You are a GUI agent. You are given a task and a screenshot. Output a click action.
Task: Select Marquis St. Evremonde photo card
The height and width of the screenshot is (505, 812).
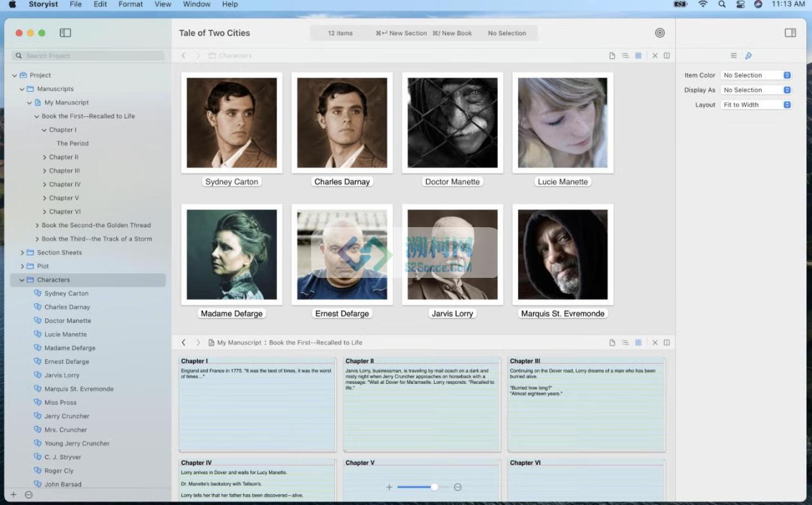pos(563,254)
